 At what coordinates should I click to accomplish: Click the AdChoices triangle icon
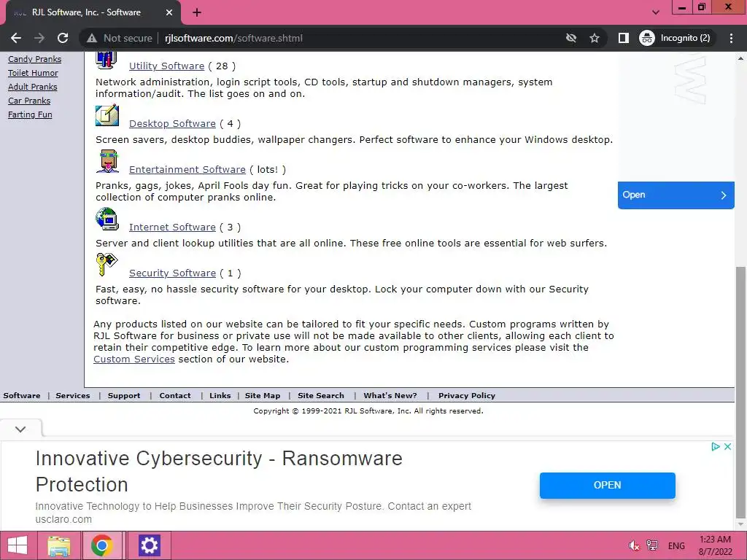715,447
